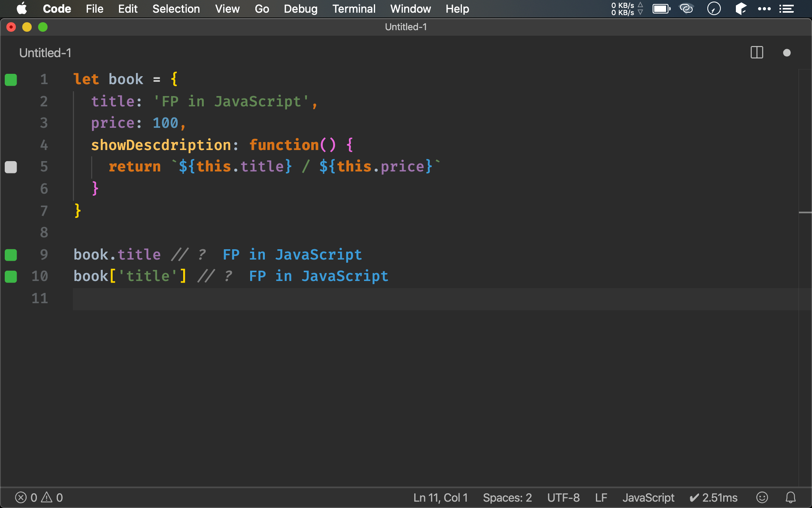
Task: Place the cursor on empty line 11
Action: pos(238,298)
